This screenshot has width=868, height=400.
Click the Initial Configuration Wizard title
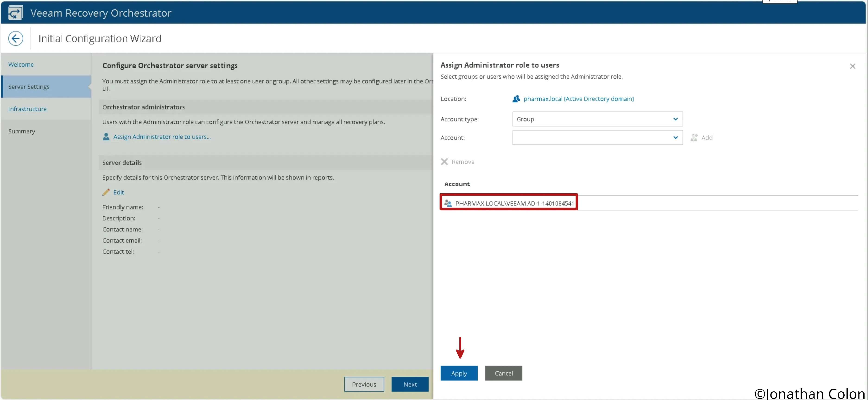click(100, 38)
